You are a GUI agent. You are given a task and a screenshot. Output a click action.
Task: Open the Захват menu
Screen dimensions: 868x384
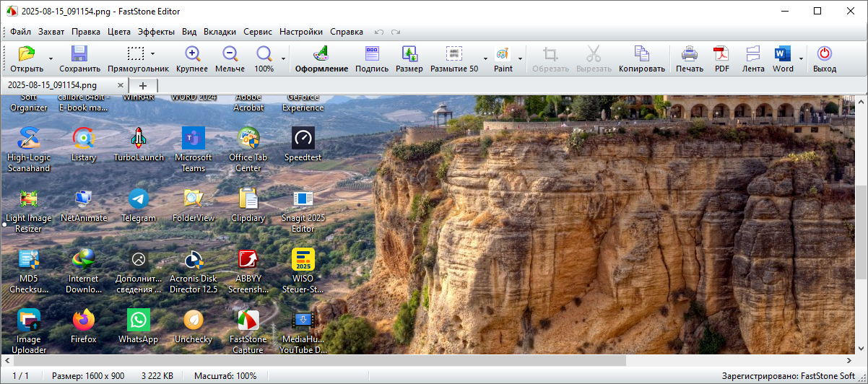(x=51, y=32)
